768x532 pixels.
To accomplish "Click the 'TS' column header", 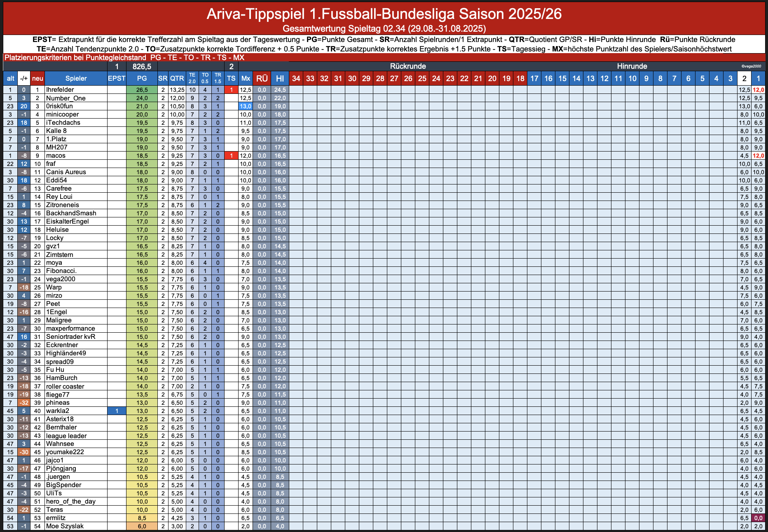I will pyautogui.click(x=232, y=78).
